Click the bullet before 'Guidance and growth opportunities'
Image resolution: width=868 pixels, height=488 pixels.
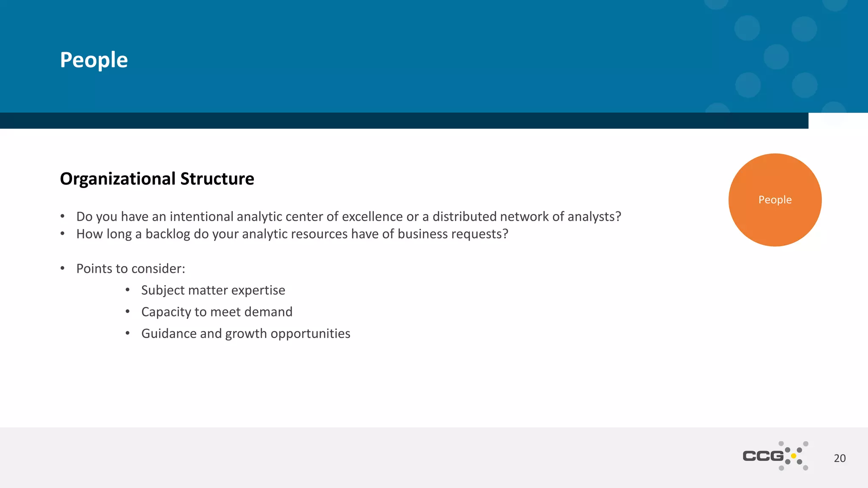click(128, 333)
